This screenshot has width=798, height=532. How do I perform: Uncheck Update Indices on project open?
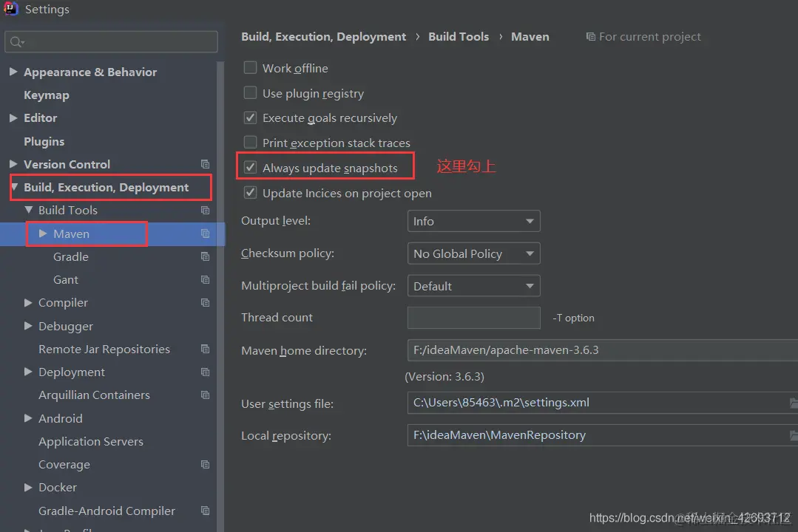[x=250, y=192]
